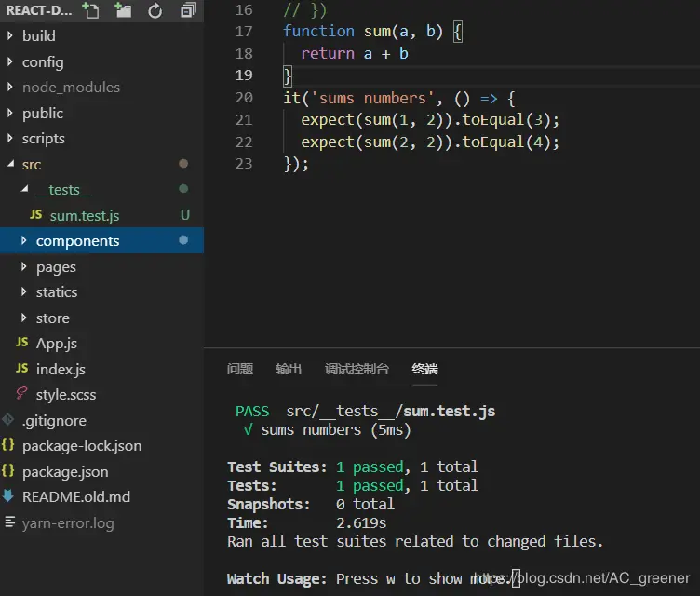The image size is (700, 596).
Task: Select the node_modules folder label
Action: point(71,88)
